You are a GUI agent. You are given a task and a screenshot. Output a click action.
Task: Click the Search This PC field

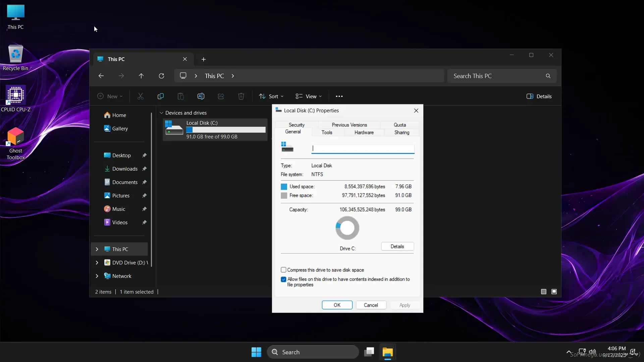tap(496, 76)
